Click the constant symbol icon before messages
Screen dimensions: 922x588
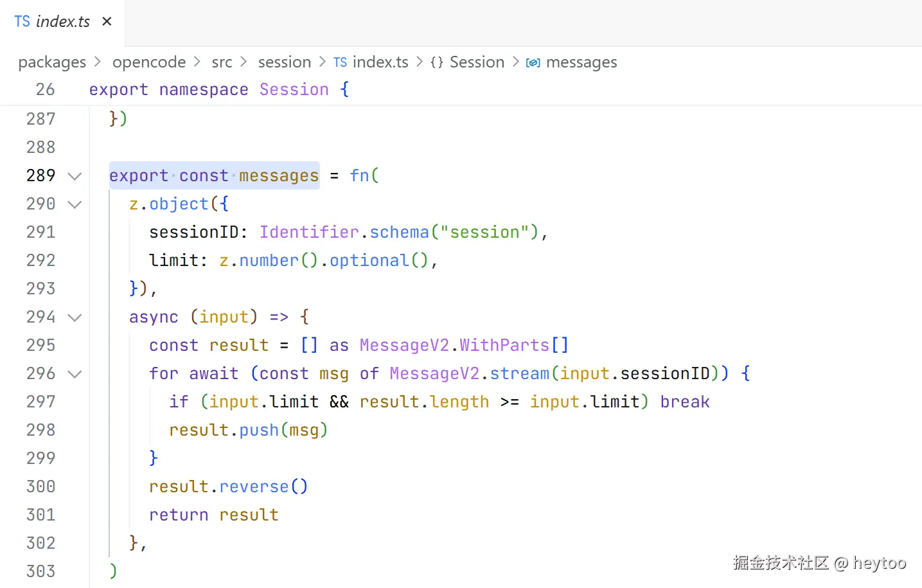click(x=533, y=62)
